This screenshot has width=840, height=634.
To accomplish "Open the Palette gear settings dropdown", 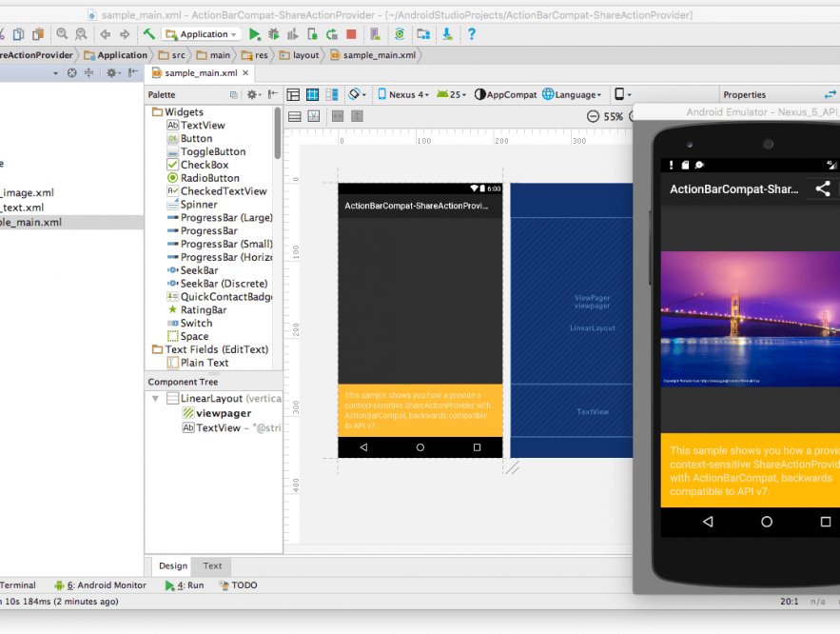I will tap(254, 95).
